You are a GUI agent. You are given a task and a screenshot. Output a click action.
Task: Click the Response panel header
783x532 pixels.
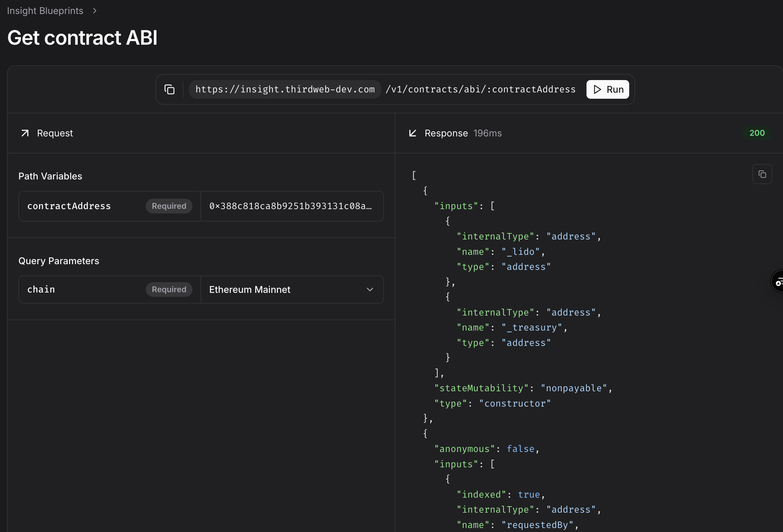446,133
